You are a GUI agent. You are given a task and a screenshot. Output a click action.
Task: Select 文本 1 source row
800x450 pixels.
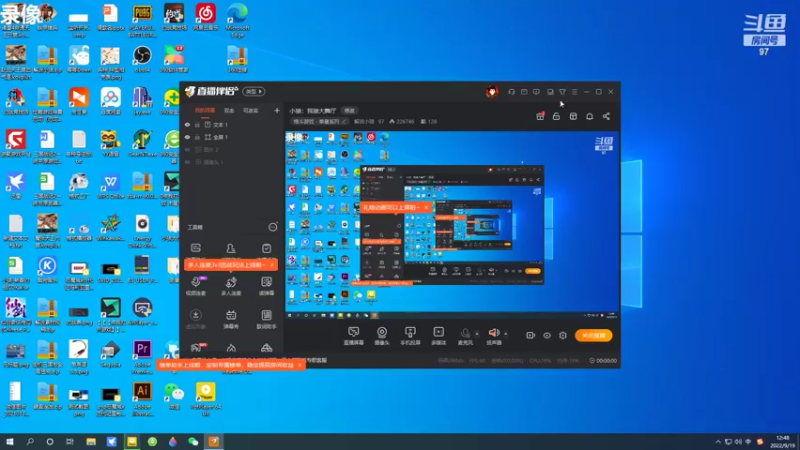(x=232, y=124)
